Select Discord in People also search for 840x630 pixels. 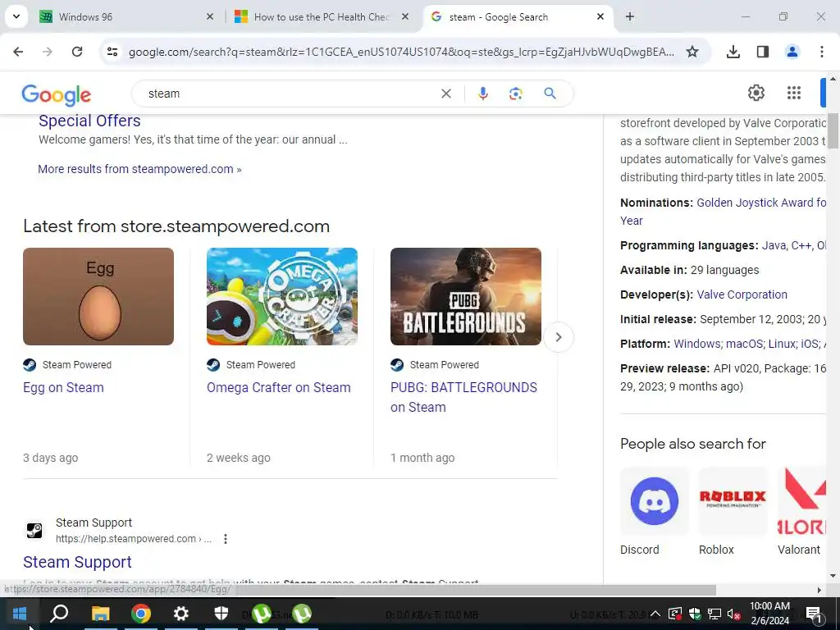point(654,511)
